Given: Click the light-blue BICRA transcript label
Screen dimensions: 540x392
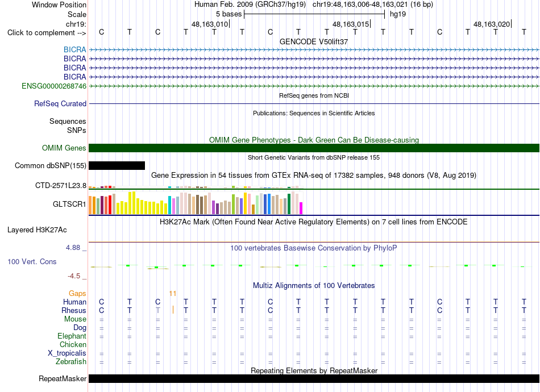Looking at the screenshot, I should point(74,49).
